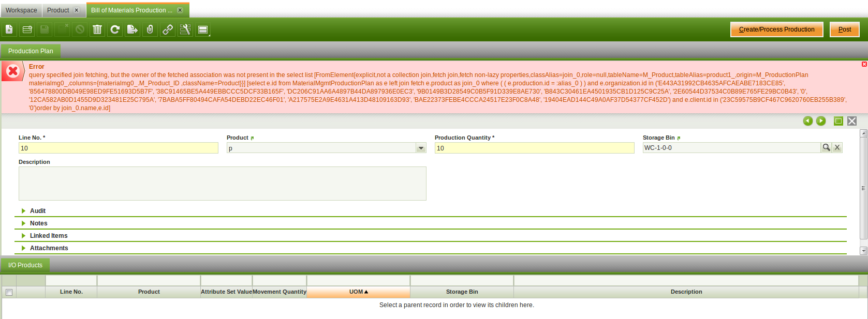Screen dimensions: 868x319
Task: Click the Save and close icon
Action: tap(62, 29)
